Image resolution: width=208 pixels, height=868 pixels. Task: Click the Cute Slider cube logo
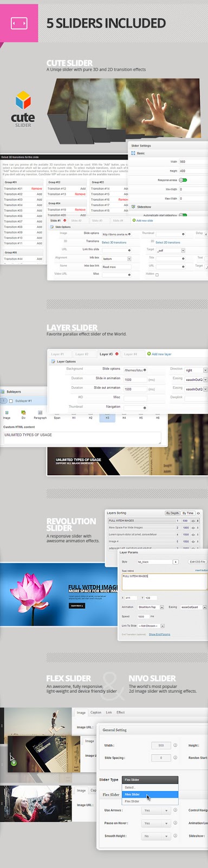[x=23, y=101]
